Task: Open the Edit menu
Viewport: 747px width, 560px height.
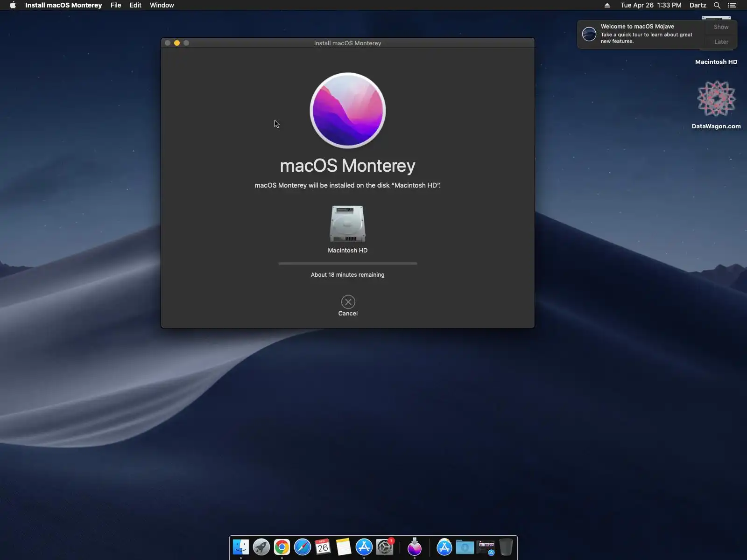Action: click(x=135, y=5)
